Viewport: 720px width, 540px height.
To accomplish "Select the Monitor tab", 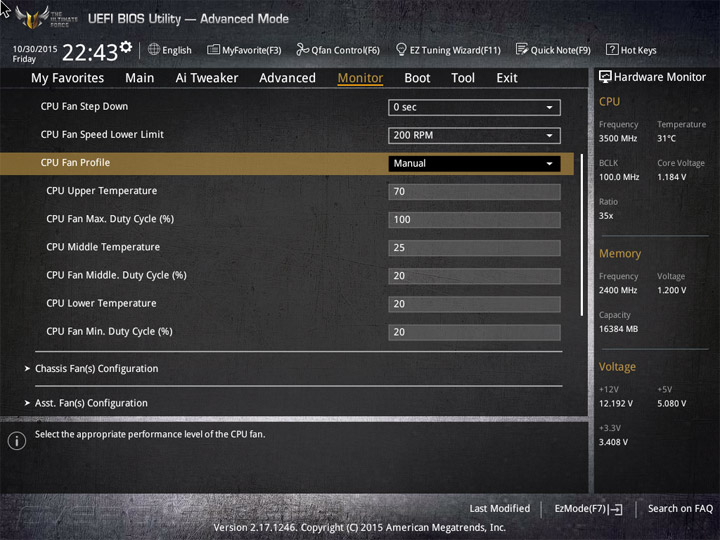I will 360,78.
